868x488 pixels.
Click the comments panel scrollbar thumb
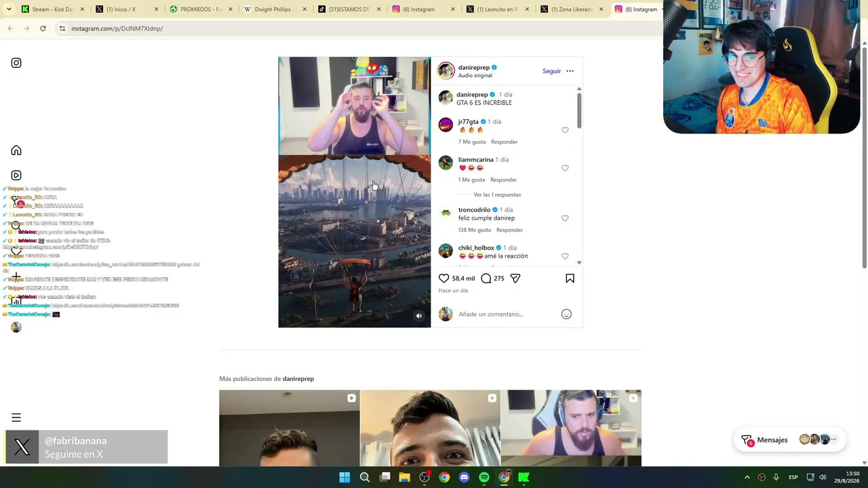tap(579, 110)
